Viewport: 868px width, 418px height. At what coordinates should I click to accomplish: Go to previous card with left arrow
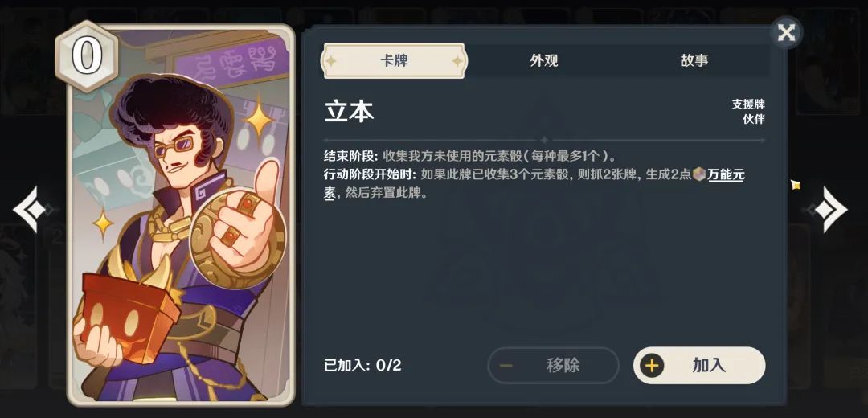pos(31,210)
